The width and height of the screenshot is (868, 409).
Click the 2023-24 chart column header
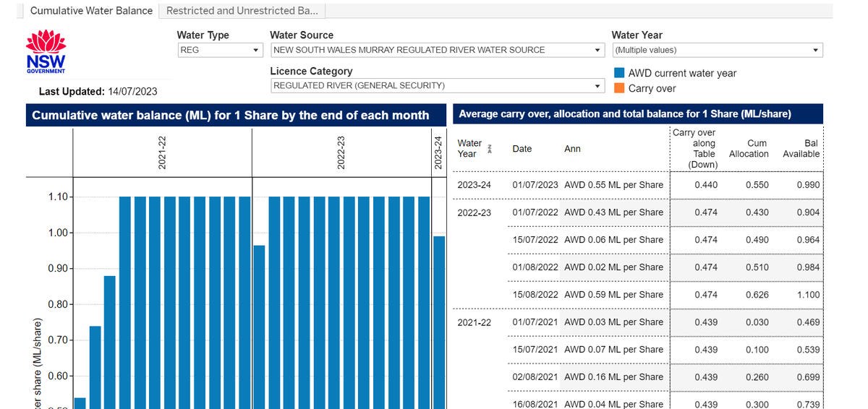tap(439, 152)
